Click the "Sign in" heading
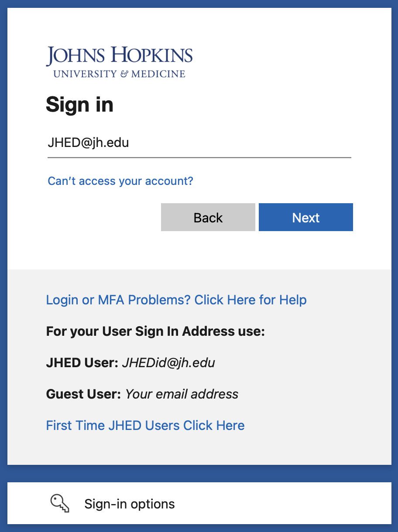Screen dimensions: 398x532 pos(79,105)
